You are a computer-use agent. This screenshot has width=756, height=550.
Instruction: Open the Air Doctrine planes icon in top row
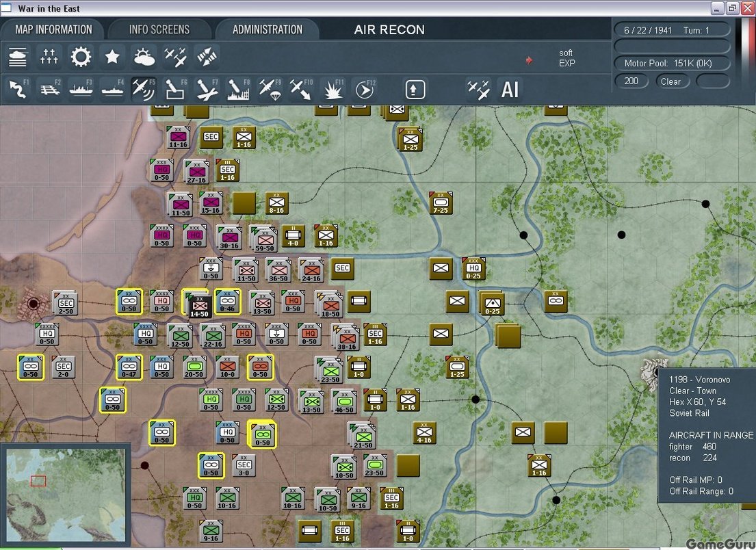point(175,57)
